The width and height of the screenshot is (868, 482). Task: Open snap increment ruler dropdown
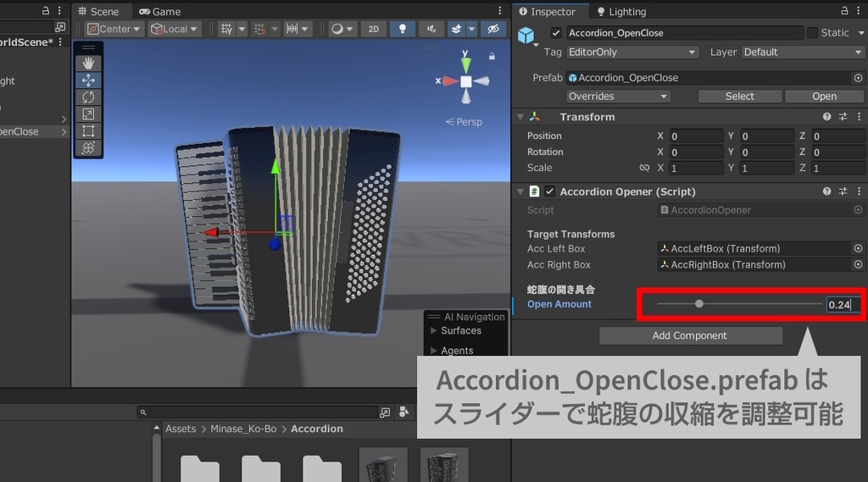298,29
